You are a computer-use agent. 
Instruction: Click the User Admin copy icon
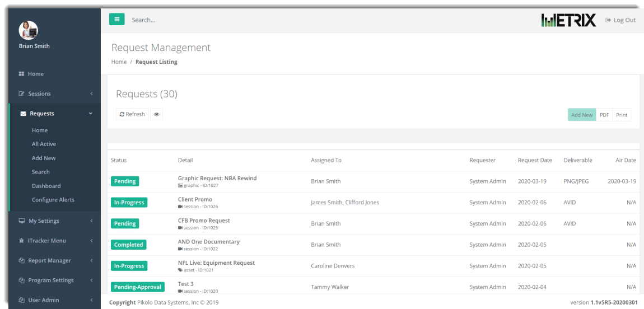[22, 300]
